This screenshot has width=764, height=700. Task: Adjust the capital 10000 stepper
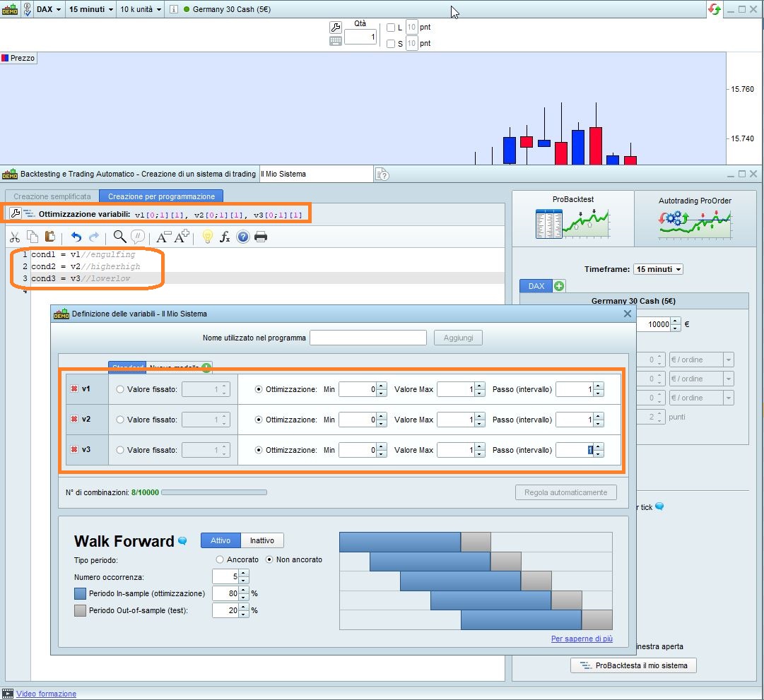click(x=675, y=324)
